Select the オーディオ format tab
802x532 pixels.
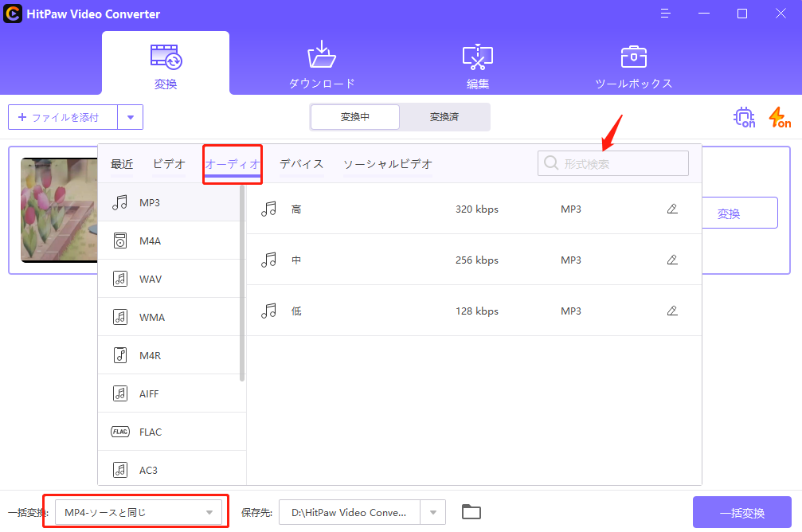click(233, 164)
